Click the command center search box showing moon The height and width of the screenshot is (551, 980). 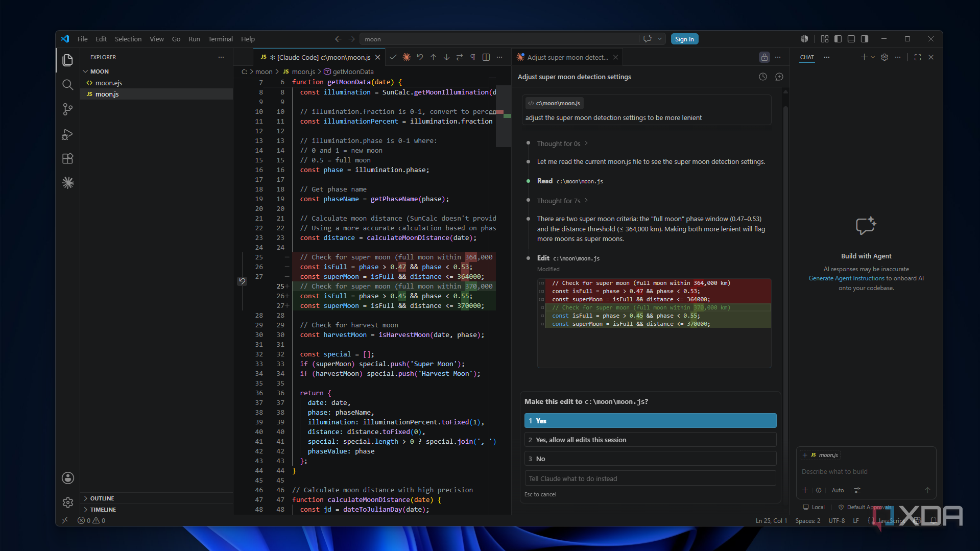point(499,39)
